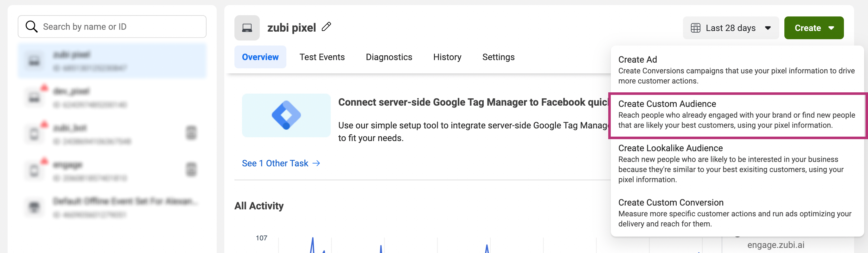868x253 pixels.
Task: Go to the Settings tab
Action: pos(498,57)
